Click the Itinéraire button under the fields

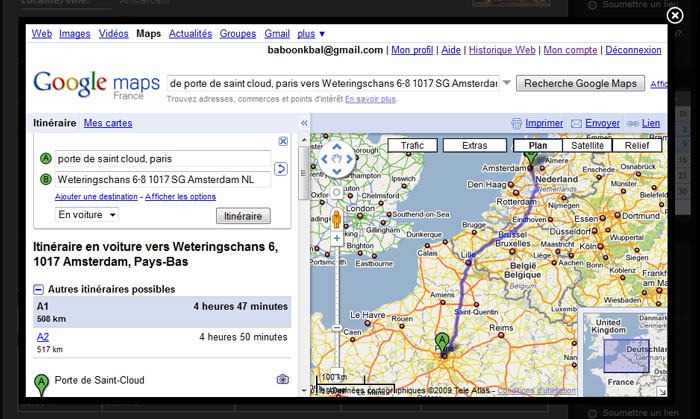[243, 216]
